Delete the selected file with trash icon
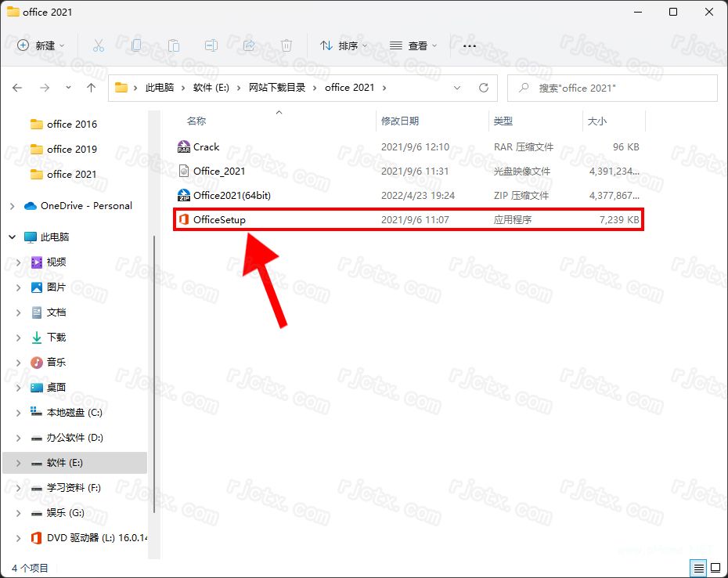 coord(287,46)
